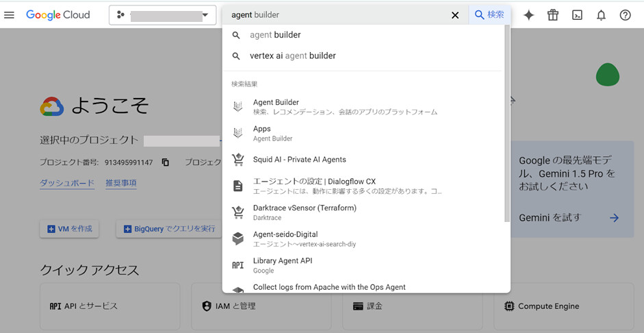The image size is (644, 333).
Task: Click the 推奨事項 link
Action: (120, 183)
